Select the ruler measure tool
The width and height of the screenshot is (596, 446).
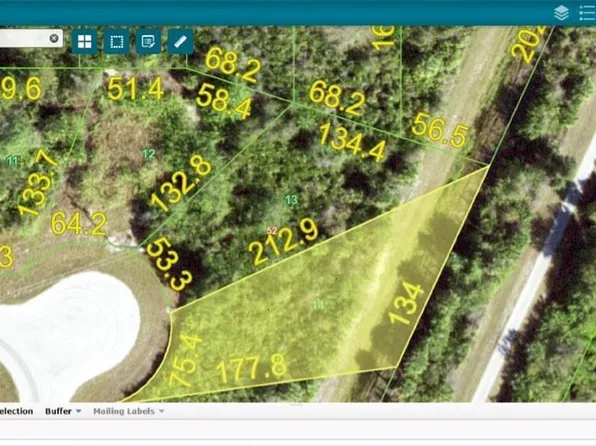point(181,41)
